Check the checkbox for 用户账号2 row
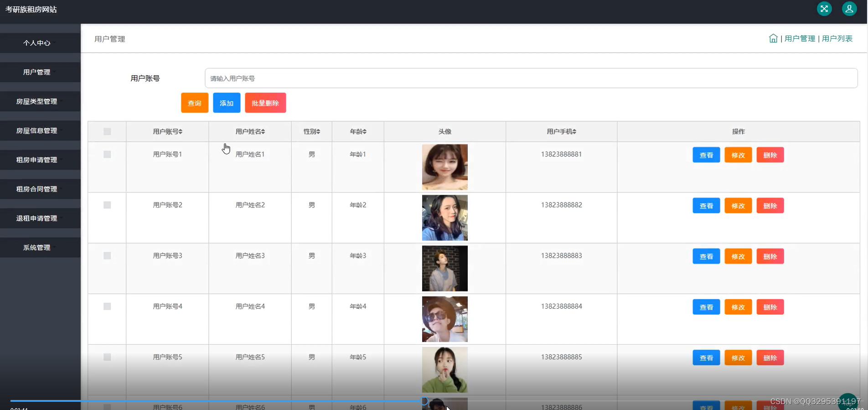868x410 pixels. point(107,205)
